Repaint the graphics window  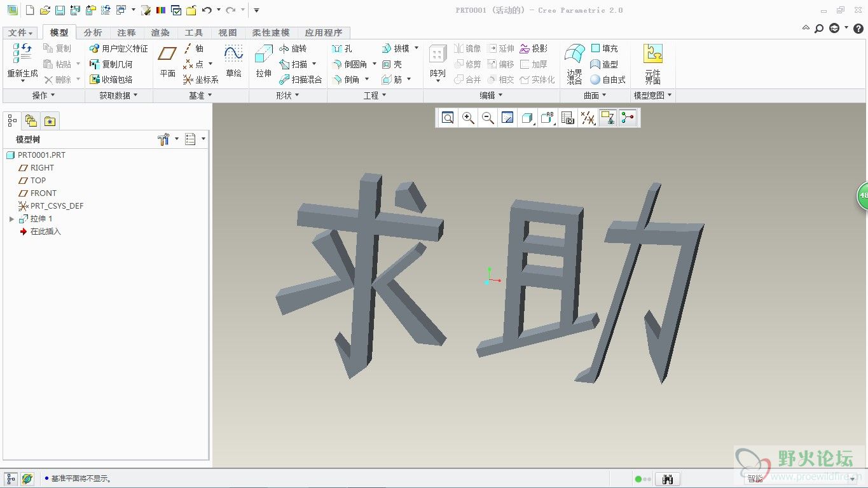(507, 118)
